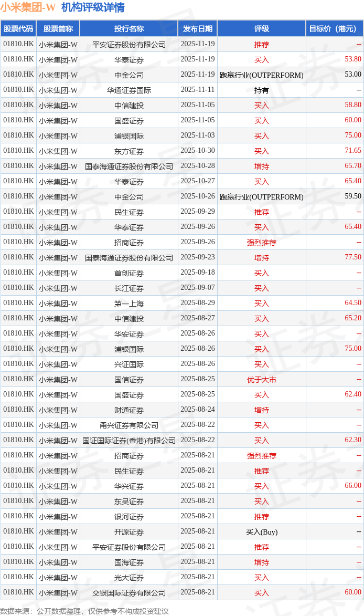Screen dimensions: 364x616
Task: Click target price 77.50
Action: (352, 257)
